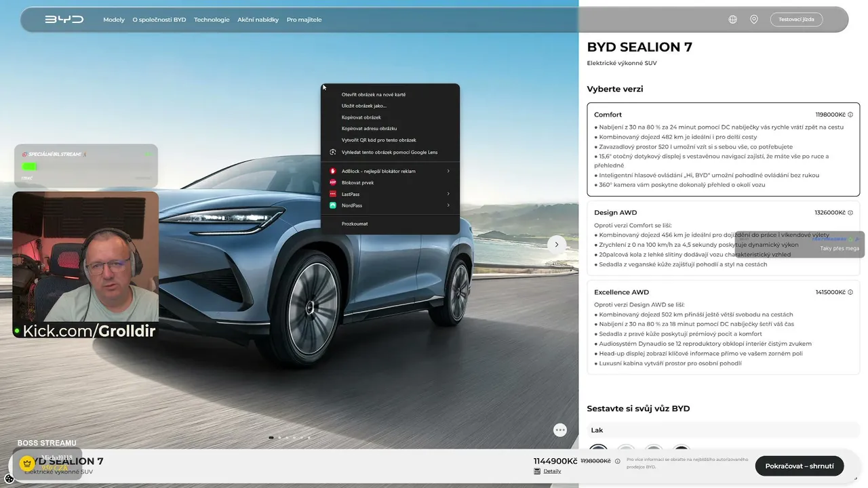Click the calculator icon beside Detaily
Image resolution: width=868 pixels, height=488 pixels.
pyautogui.click(x=537, y=471)
